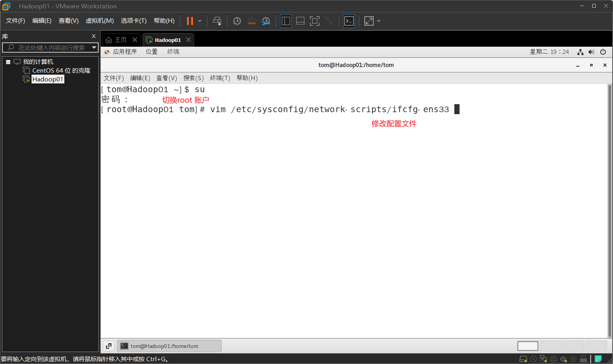Click the terminal vertical scrollbar
This screenshot has height=364, width=613.
610,211
